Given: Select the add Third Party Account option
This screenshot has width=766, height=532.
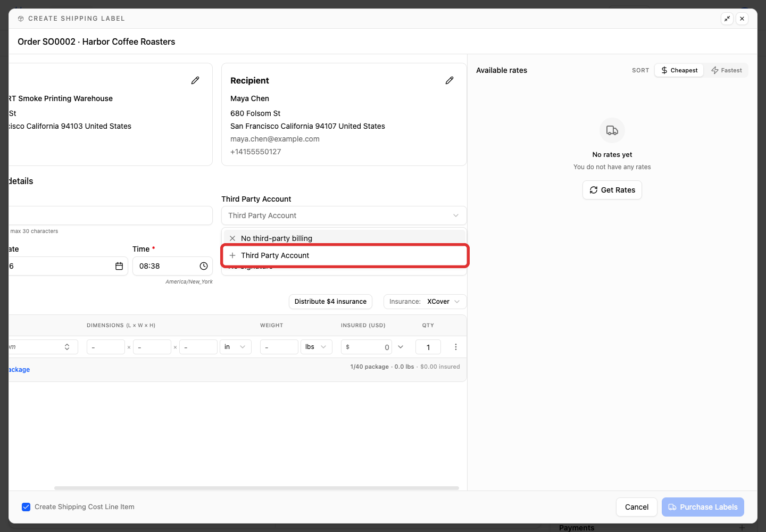Looking at the screenshot, I should pyautogui.click(x=345, y=255).
